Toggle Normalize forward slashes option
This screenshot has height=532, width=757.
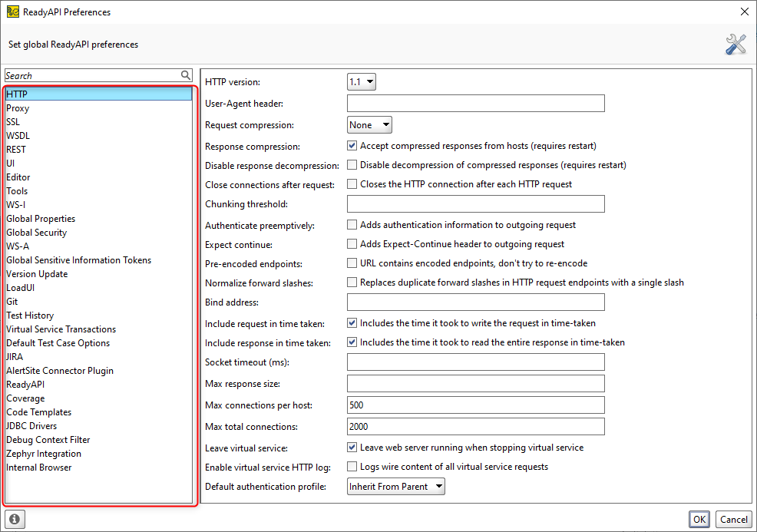[x=352, y=282]
